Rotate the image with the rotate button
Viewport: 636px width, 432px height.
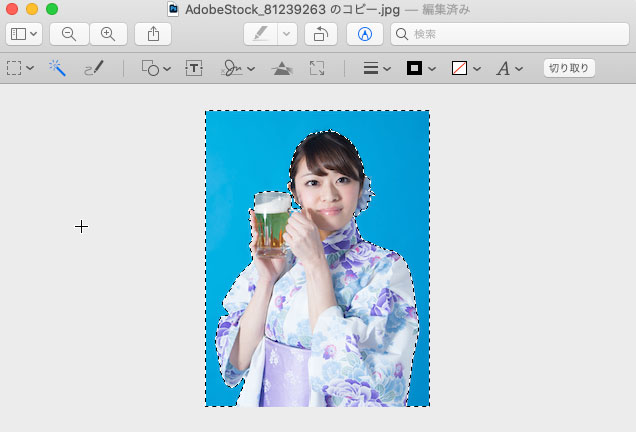point(321,34)
